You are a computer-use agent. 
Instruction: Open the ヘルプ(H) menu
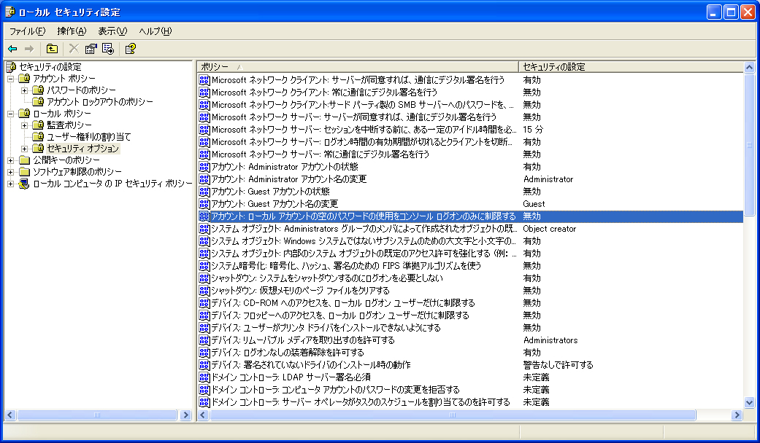pos(155,31)
